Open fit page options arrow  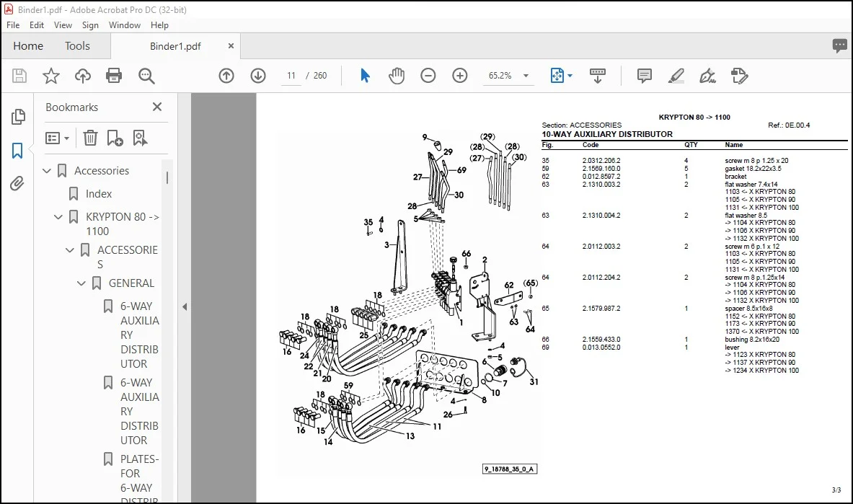point(570,76)
